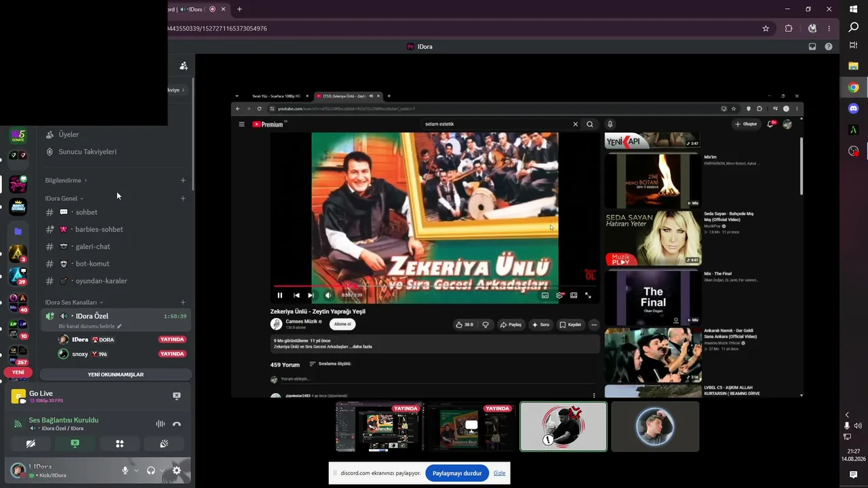
Task: Open Chrome extensions puzzle icon
Action: point(789,28)
